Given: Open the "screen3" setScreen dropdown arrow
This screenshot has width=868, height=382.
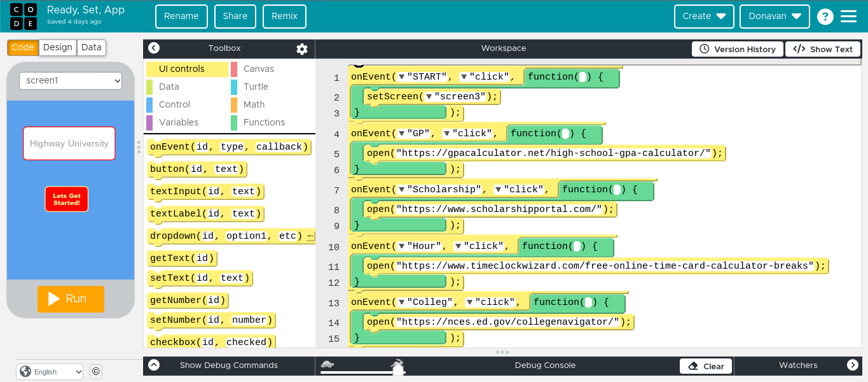Looking at the screenshot, I should [429, 97].
